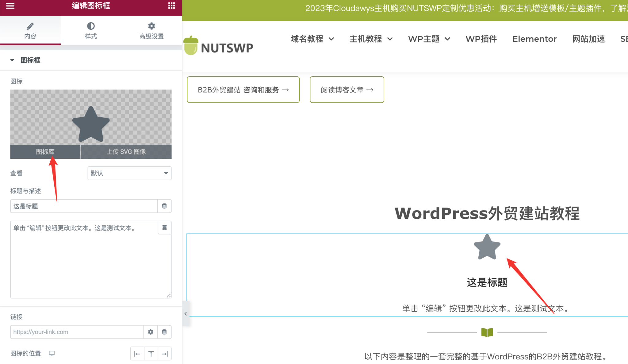Open the 查看 默认 dropdown

(x=129, y=173)
